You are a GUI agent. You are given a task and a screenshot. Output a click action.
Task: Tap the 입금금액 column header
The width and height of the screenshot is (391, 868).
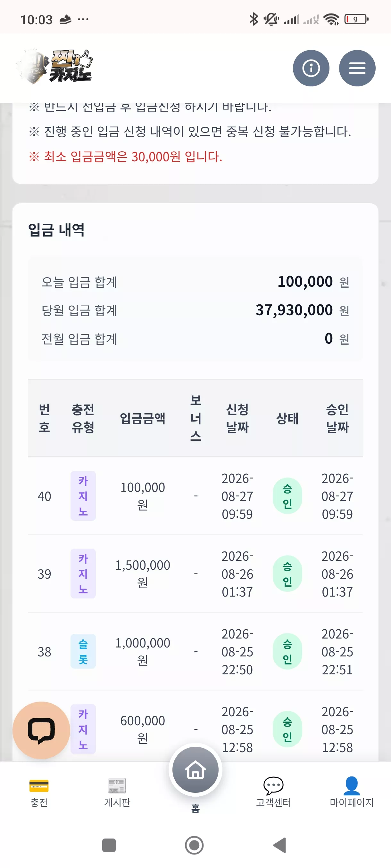[x=143, y=418]
